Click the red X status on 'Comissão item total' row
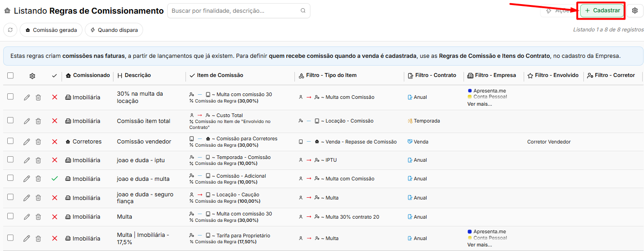644x251 pixels. 55,121
